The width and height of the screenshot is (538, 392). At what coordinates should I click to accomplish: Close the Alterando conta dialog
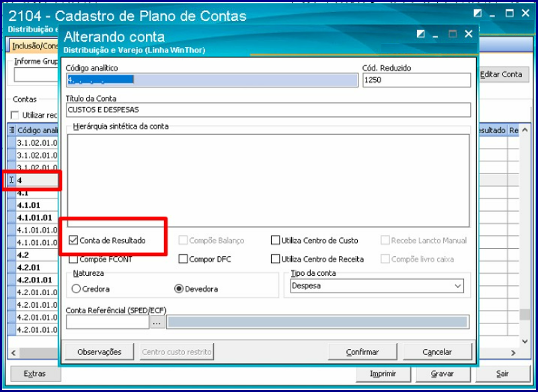point(468,34)
